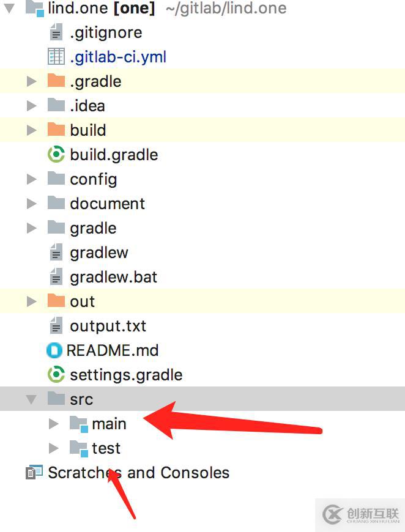Expand the .gradle directory

32,81
